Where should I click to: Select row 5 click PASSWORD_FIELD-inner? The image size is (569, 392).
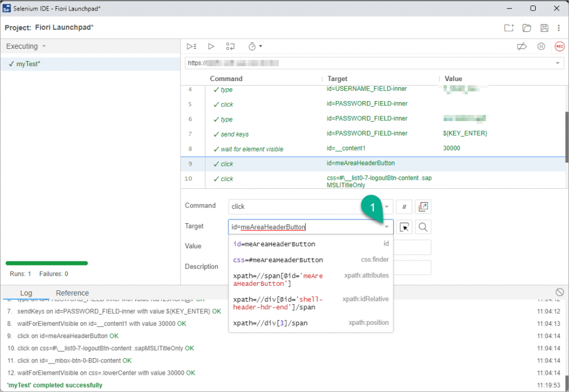pos(373,104)
